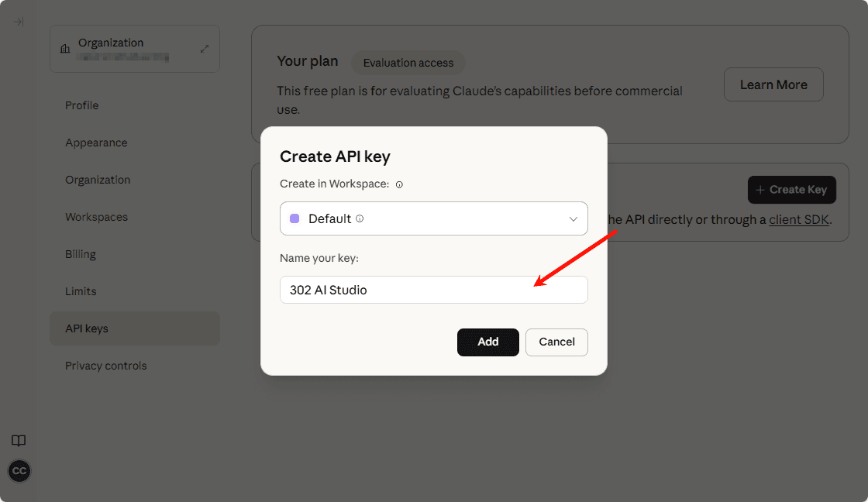Cancel the Create API key dialog
This screenshot has width=868, height=502.
tap(556, 342)
